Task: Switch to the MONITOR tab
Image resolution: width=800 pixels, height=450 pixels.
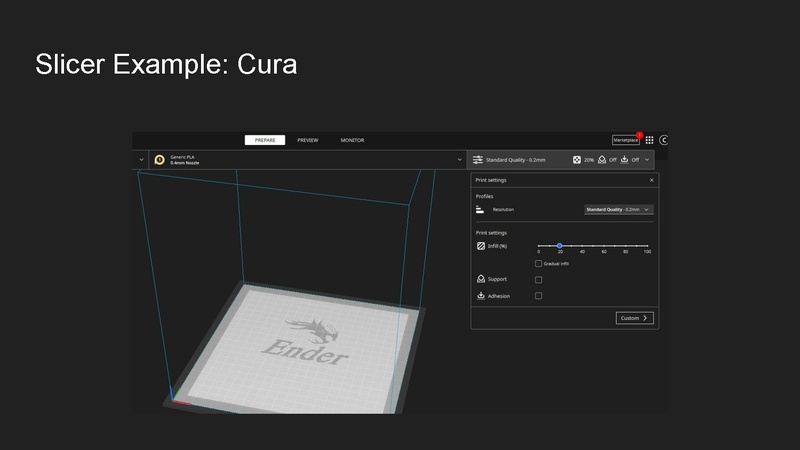Action: [x=353, y=140]
